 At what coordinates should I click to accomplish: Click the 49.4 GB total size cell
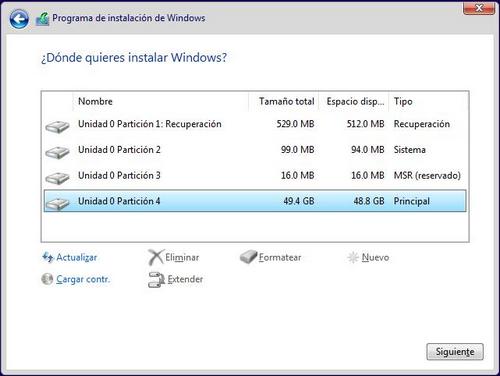(299, 201)
